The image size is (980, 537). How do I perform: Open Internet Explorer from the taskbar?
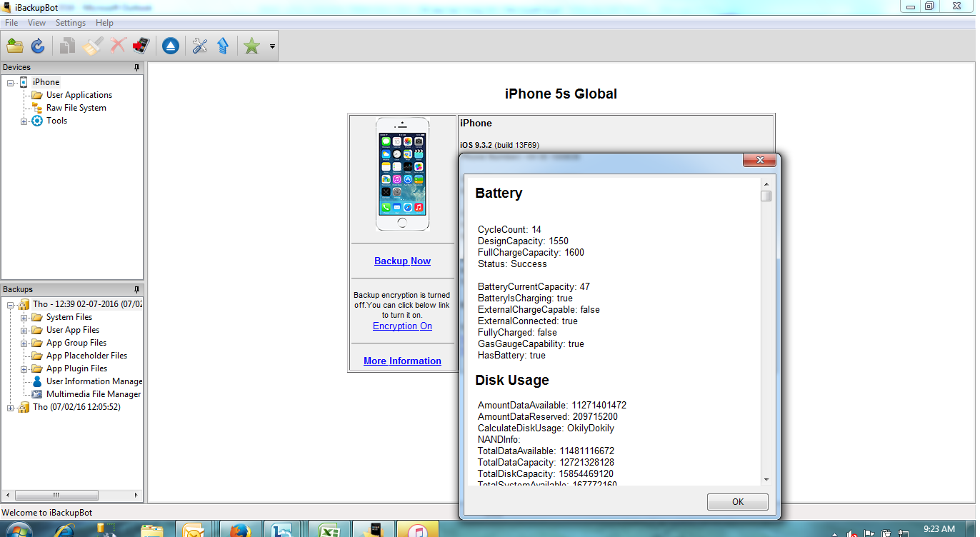point(64,531)
